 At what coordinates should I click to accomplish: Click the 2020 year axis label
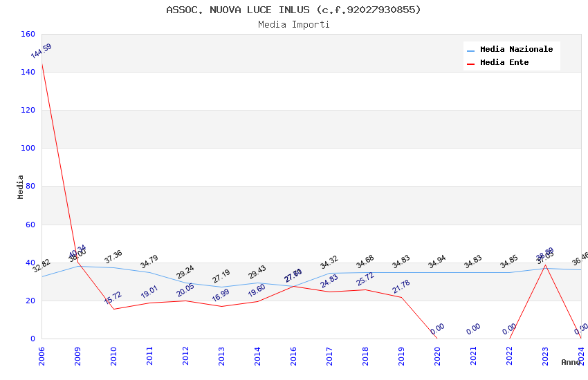coord(438,356)
